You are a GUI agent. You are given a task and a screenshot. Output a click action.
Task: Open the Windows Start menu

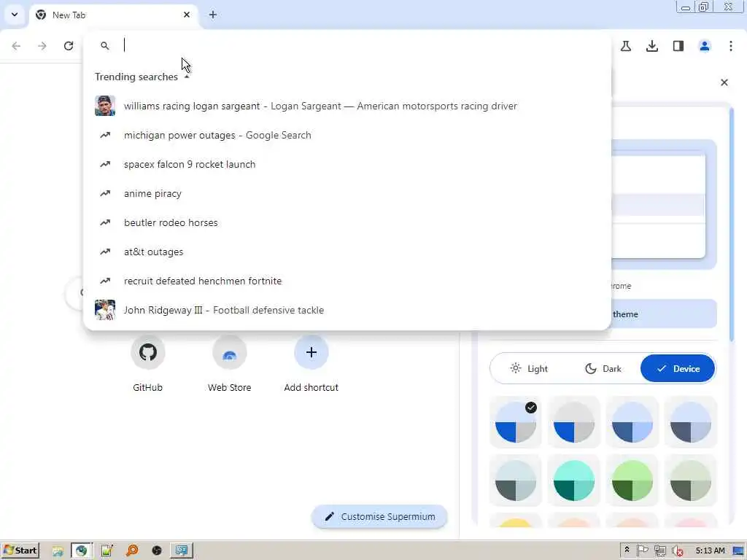[20, 551]
